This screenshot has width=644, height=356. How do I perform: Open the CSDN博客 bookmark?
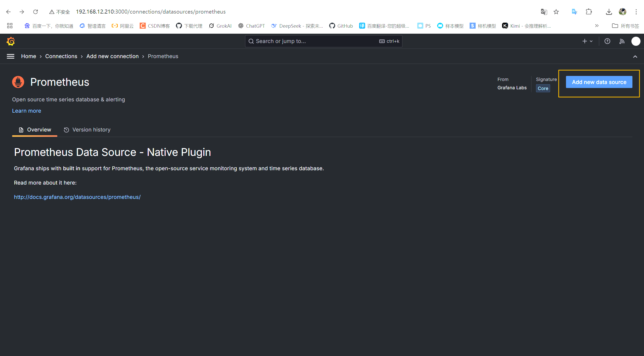tap(155, 26)
